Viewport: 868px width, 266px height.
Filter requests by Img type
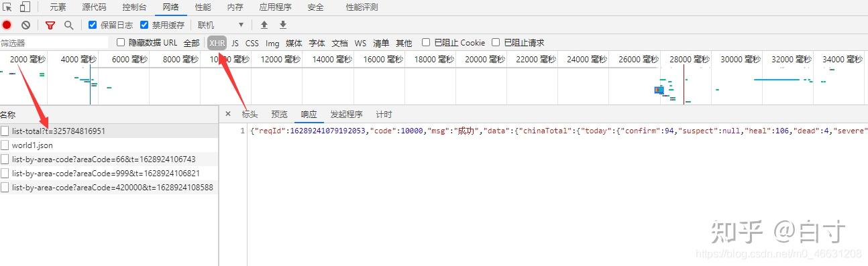272,43
